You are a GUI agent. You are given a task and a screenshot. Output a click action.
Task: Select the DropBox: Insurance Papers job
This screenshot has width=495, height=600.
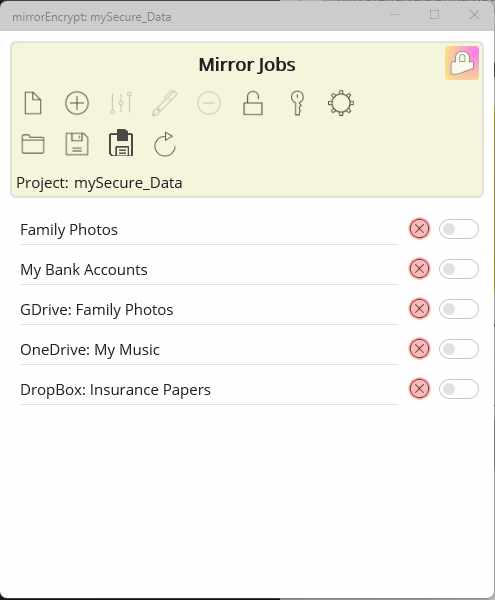point(209,390)
